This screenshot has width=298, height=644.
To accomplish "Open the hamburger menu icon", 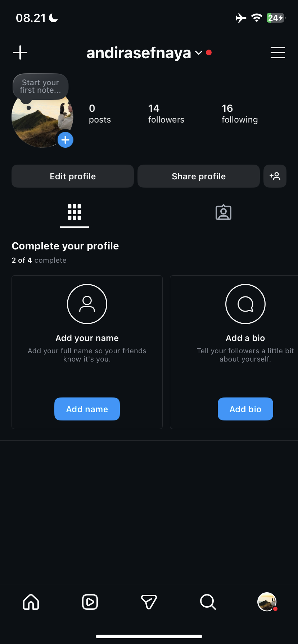I will [x=277, y=52].
